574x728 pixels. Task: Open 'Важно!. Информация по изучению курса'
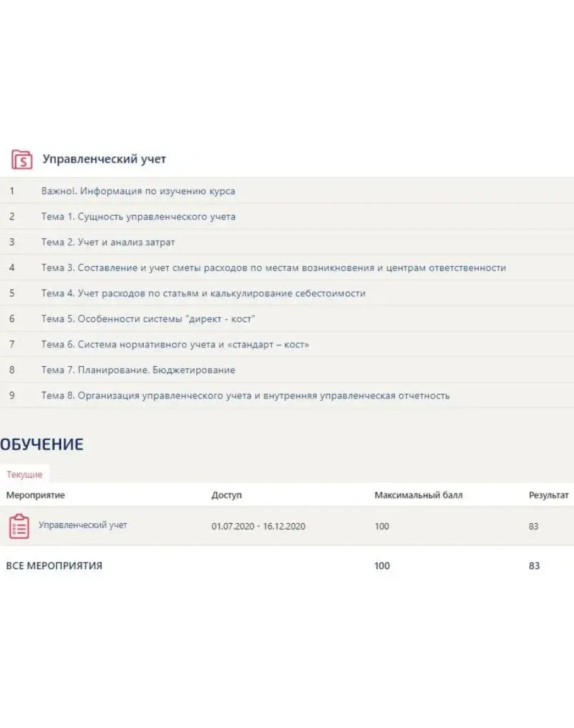tap(138, 191)
